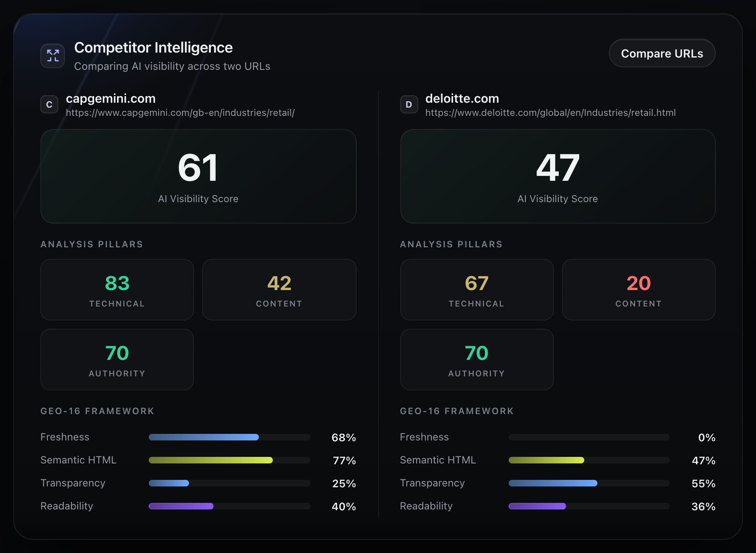
Task: Open the AI Visibility Score 61 card
Action: coord(198,176)
